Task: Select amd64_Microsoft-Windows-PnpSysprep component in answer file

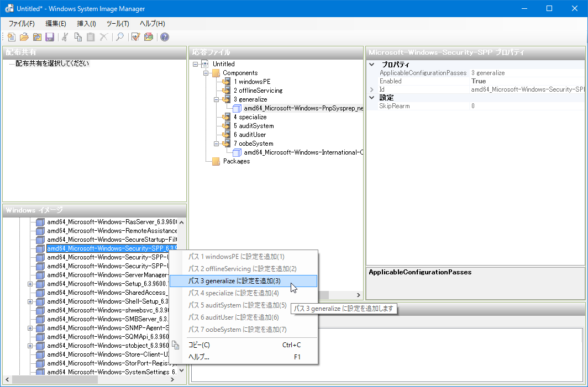Action: [303, 108]
